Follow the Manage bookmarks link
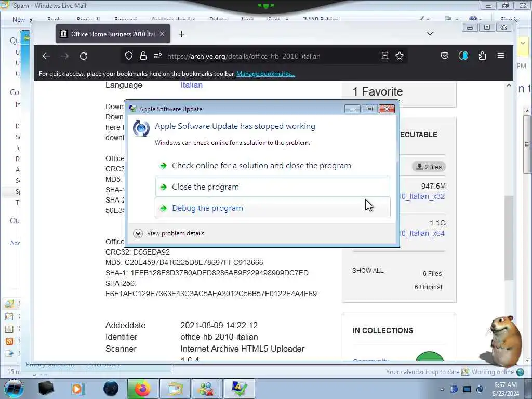 pos(265,74)
